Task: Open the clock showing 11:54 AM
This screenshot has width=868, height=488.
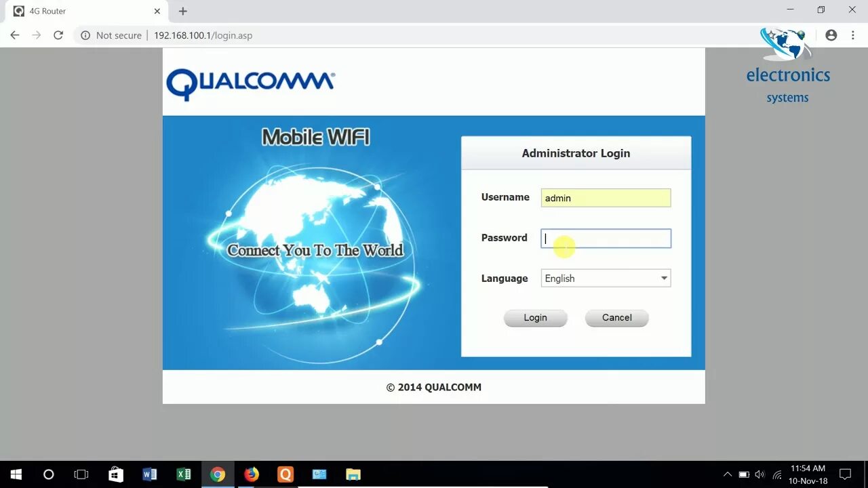Action: coord(808,474)
